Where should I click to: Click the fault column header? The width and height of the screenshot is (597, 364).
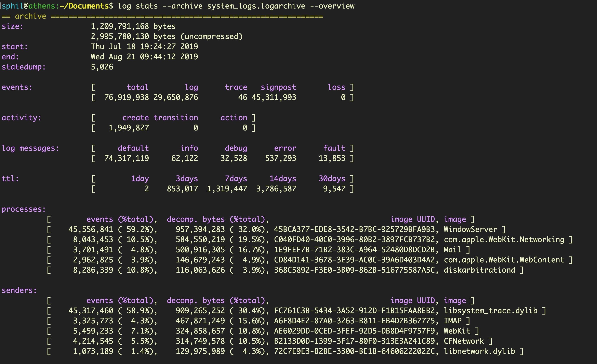click(334, 148)
